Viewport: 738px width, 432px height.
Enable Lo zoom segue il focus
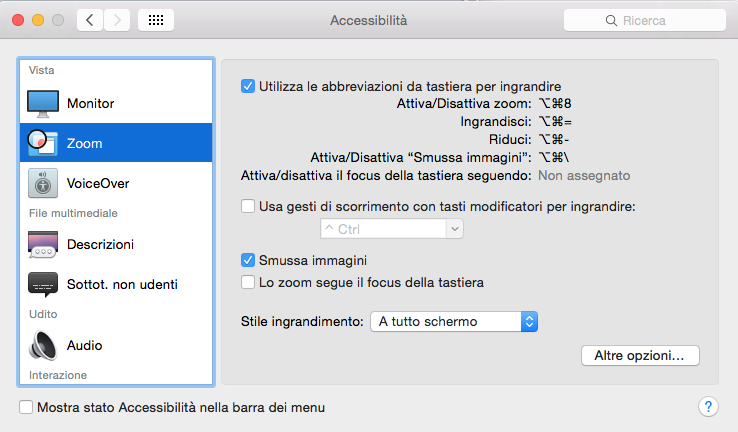248,283
